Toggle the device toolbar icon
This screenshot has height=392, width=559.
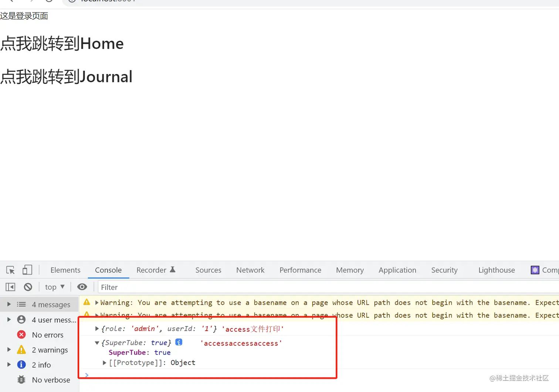pyautogui.click(x=27, y=270)
